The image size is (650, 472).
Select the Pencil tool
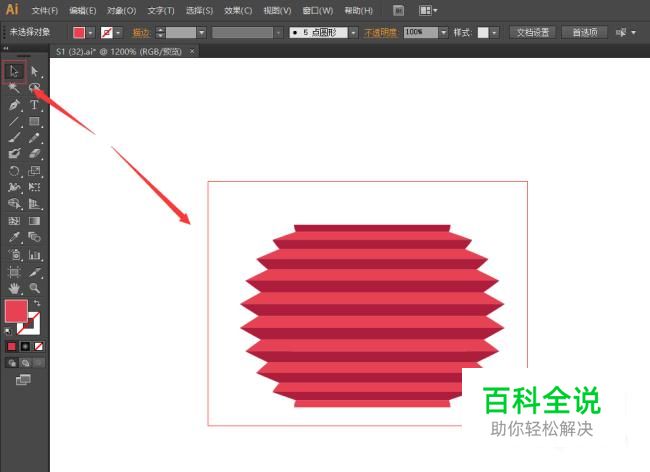click(x=34, y=138)
